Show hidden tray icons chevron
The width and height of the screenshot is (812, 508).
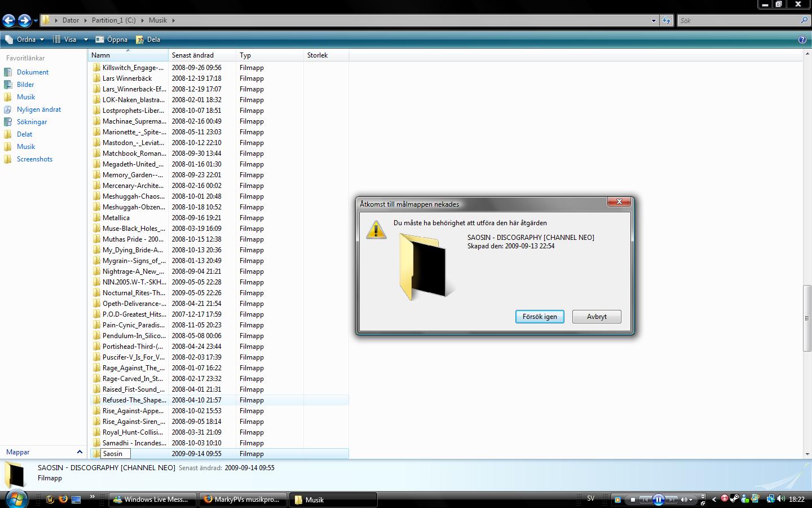714,500
